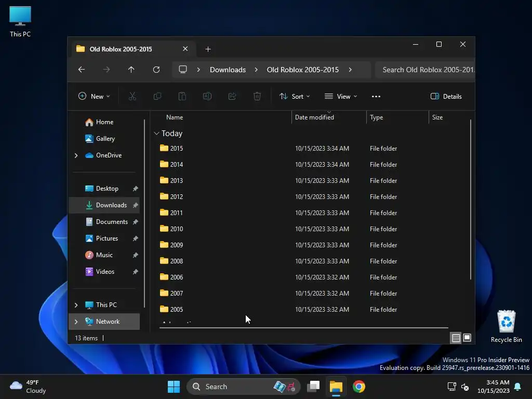The height and width of the screenshot is (399, 532).
Task: Open Windows Start button
Action: coord(174,387)
